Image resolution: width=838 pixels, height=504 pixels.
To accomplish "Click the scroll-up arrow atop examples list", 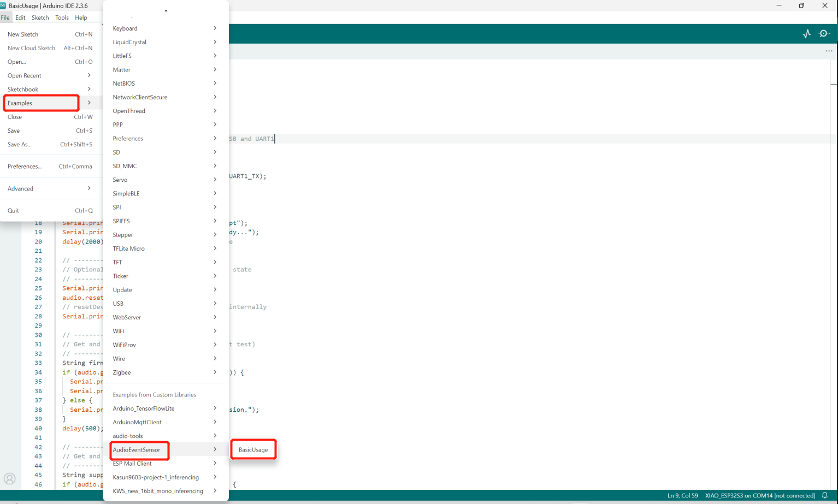I will (x=166, y=10).
